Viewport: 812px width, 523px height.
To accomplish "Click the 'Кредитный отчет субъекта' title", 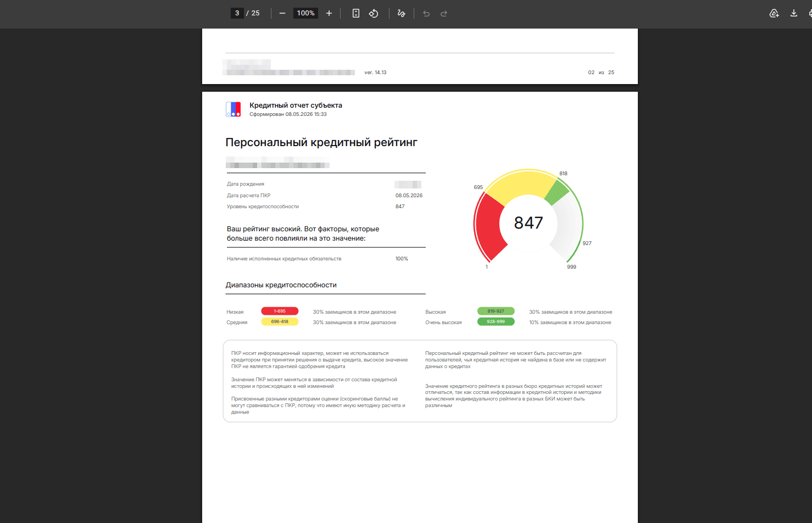I will coord(296,105).
